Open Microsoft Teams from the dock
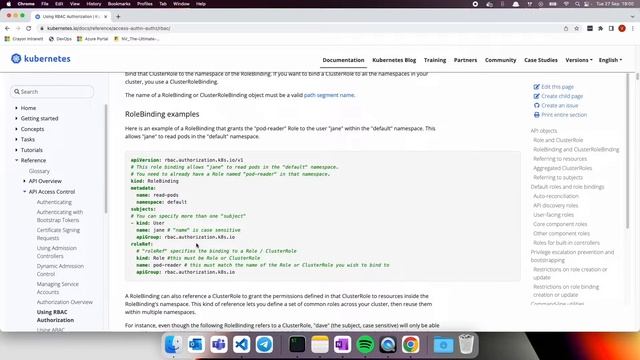 click(x=219, y=344)
